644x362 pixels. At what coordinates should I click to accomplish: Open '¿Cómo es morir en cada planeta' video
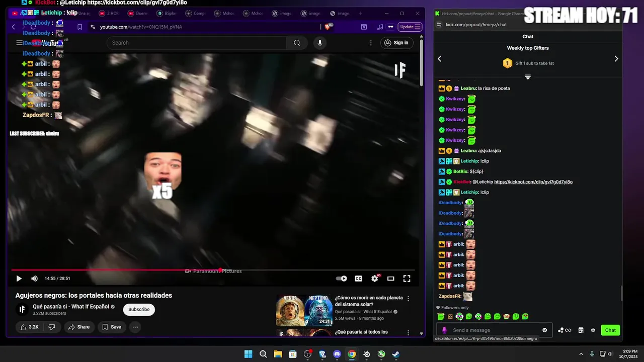[369, 301]
